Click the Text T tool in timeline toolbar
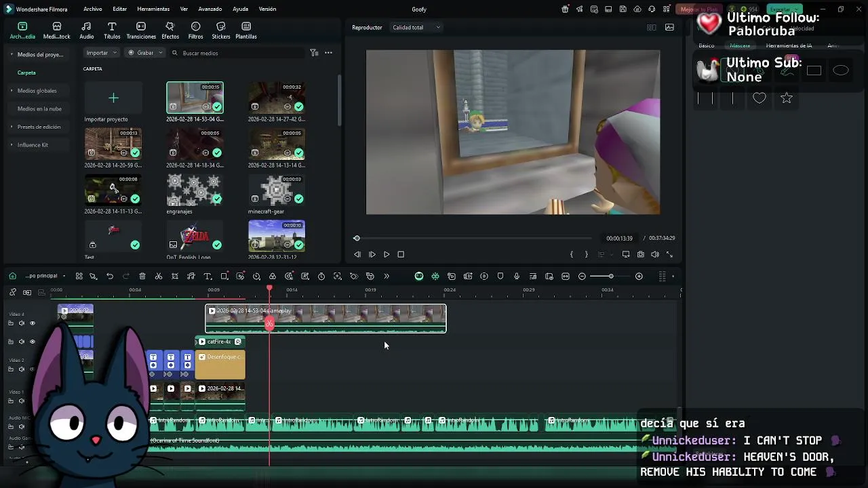Viewport: 868px width, 488px height. point(208,277)
